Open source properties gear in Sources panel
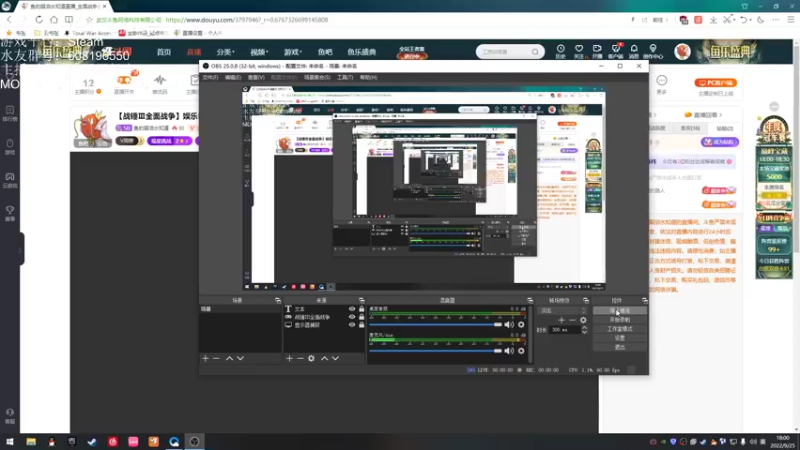This screenshot has height=450, width=800. point(311,359)
